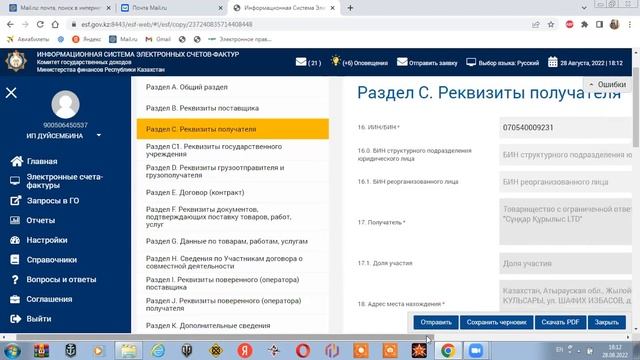Open Windows Start menu

click(12, 351)
